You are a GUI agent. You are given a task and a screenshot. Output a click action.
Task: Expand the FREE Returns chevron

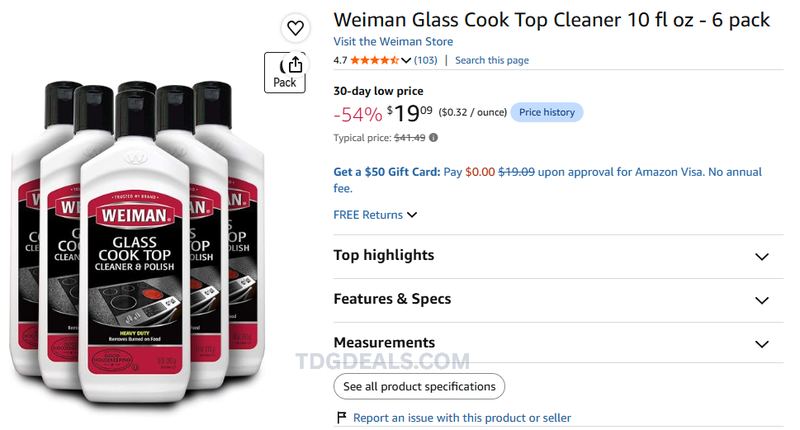(412, 215)
